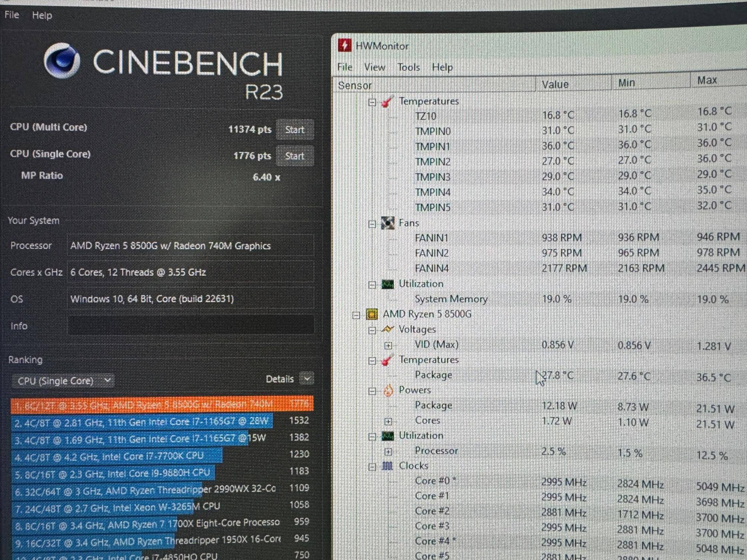Click the Voltages category icon
Viewport: 747px width, 560px height.
tap(388, 329)
